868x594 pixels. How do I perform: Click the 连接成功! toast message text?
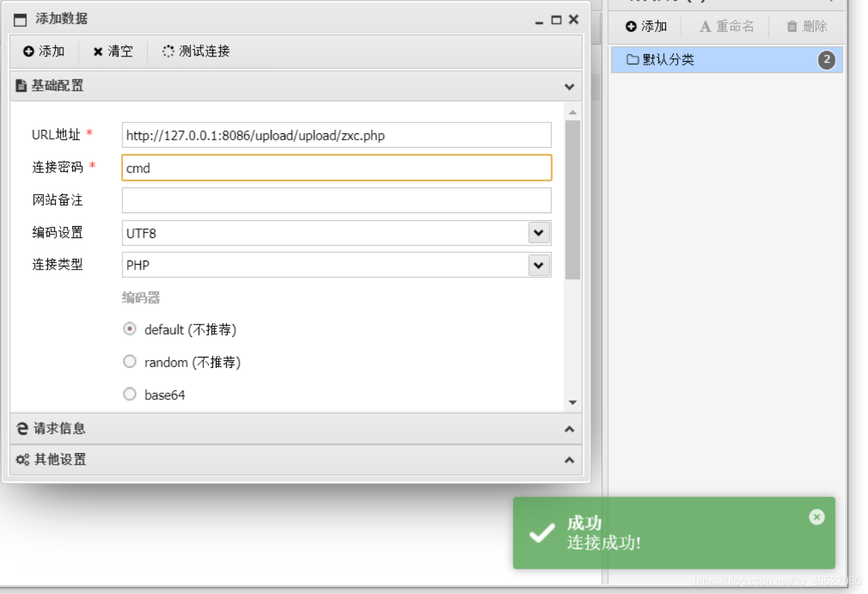pos(604,542)
